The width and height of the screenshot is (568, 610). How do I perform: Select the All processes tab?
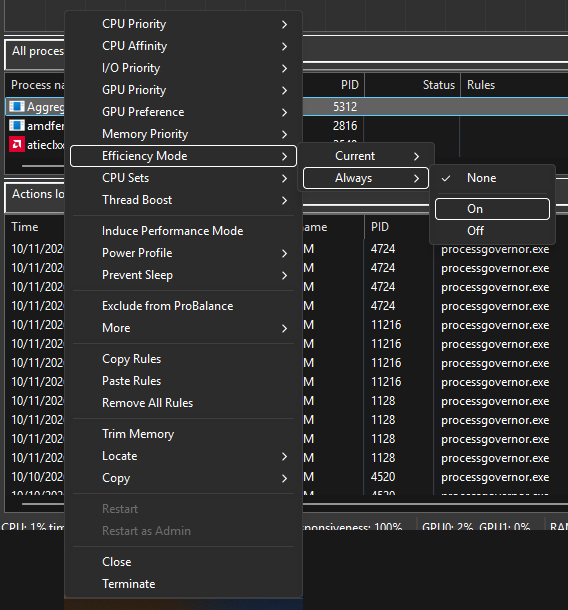(x=35, y=52)
